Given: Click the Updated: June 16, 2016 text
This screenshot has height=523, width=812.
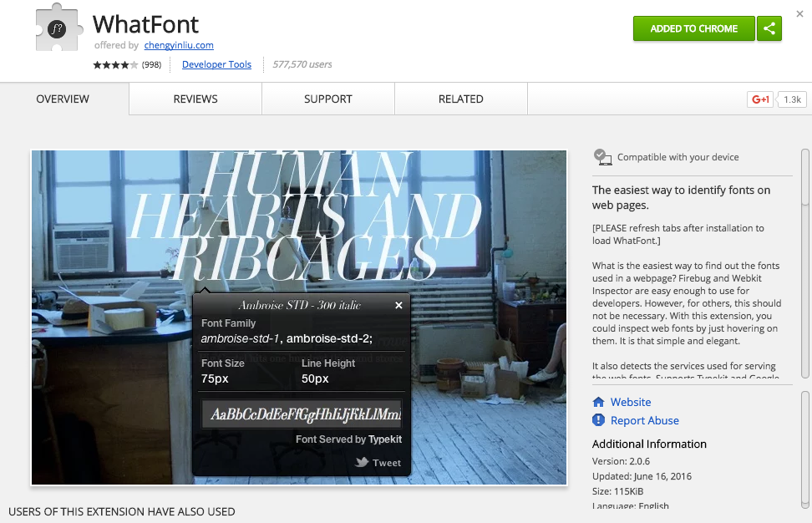Looking at the screenshot, I should click(642, 476).
